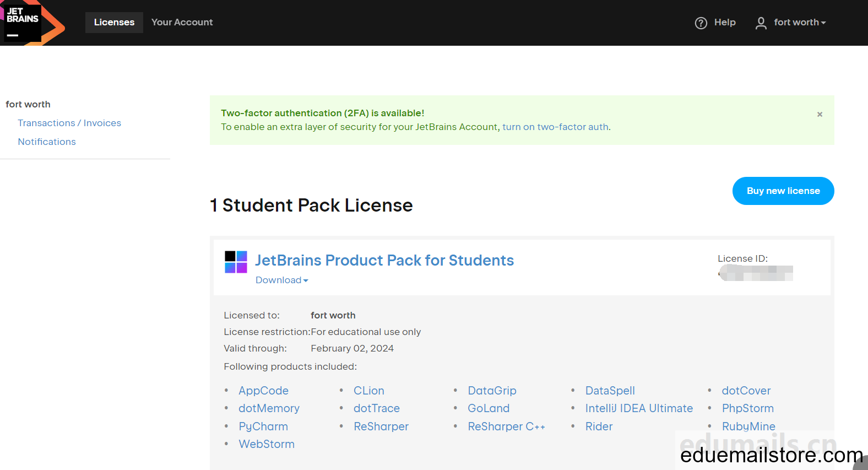Select the 'February 02, 2024' expiry date
The width and height of the screenshot is (868, 470).
click(352, 348)
